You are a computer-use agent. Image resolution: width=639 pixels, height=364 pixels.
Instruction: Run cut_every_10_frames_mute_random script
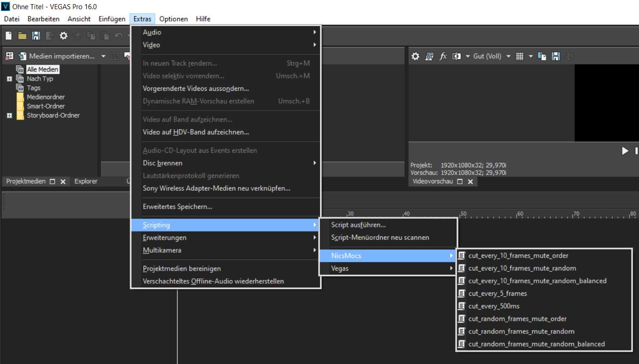pyautogui.click(x=544, y=268)
